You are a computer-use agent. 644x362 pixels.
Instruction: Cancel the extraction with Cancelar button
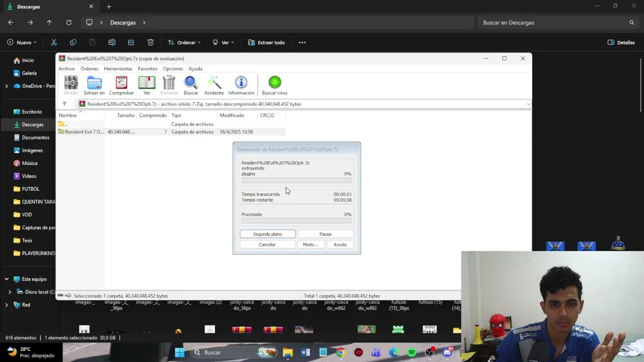[267, 244]
